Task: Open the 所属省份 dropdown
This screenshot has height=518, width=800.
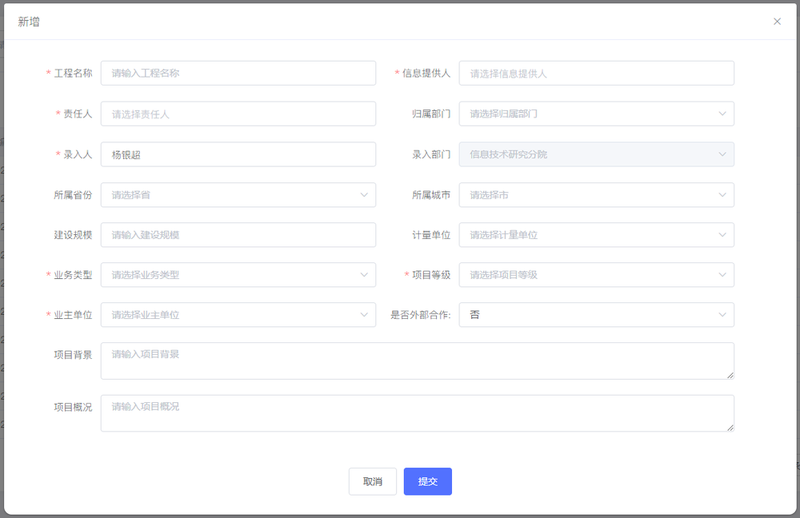Action: point(238,195)
